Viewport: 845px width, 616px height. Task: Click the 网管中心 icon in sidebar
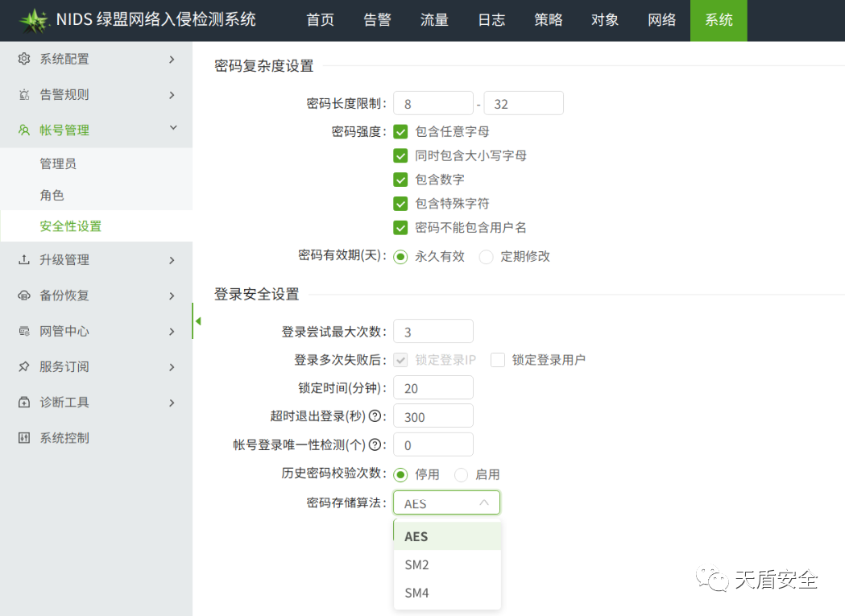(24, 331)
